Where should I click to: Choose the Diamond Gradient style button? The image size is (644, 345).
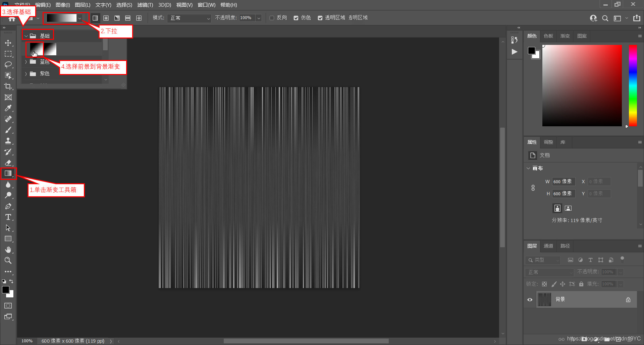click(x=139, y=18)
